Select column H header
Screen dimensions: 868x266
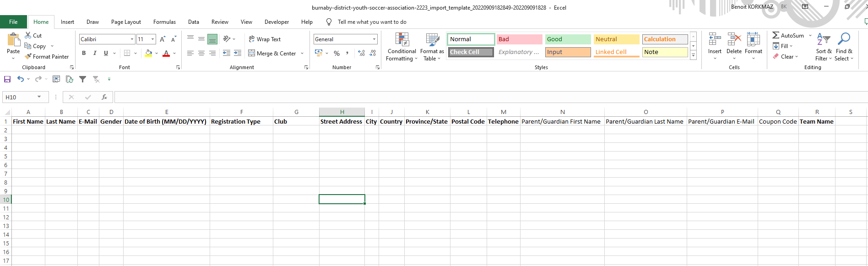coord(342,112)
